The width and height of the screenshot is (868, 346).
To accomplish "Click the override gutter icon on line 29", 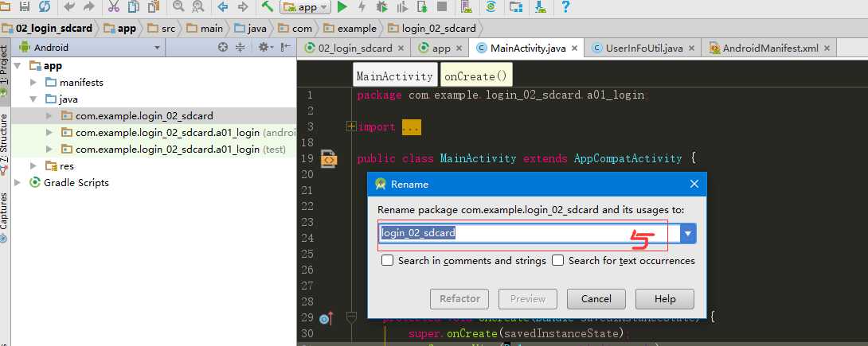I will (x=326, y=318).
